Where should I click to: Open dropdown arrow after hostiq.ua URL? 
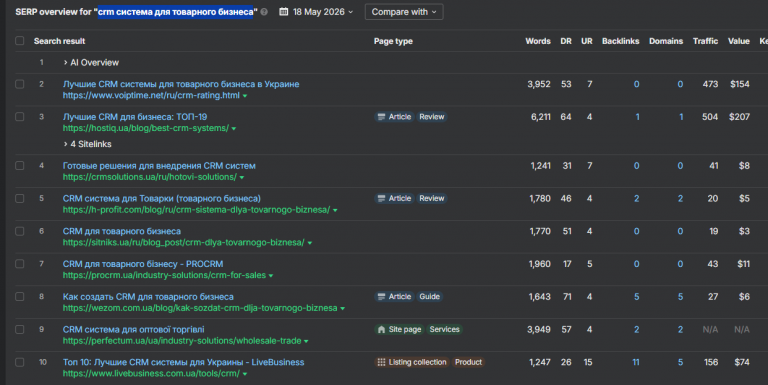pos(234,129)
